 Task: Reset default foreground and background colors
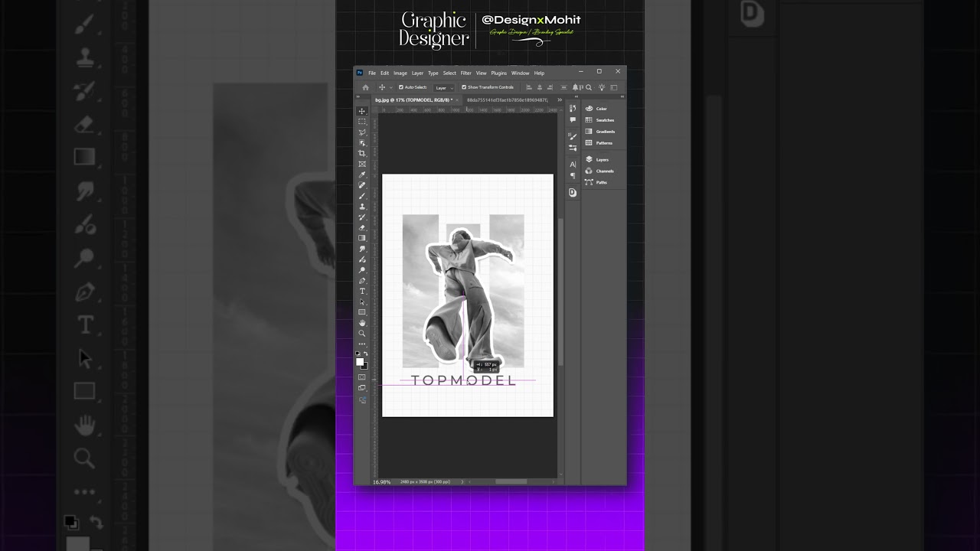358,354
